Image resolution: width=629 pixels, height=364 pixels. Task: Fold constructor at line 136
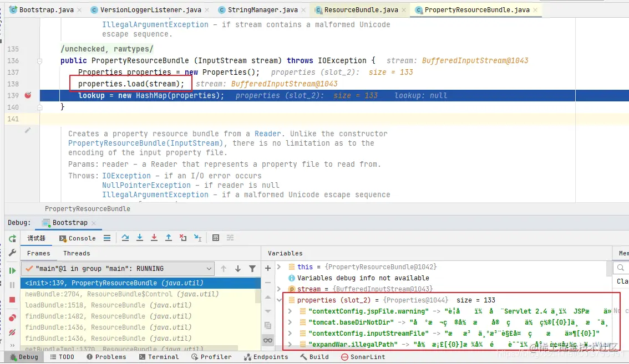pyautogui.click(x=40, y=61)
